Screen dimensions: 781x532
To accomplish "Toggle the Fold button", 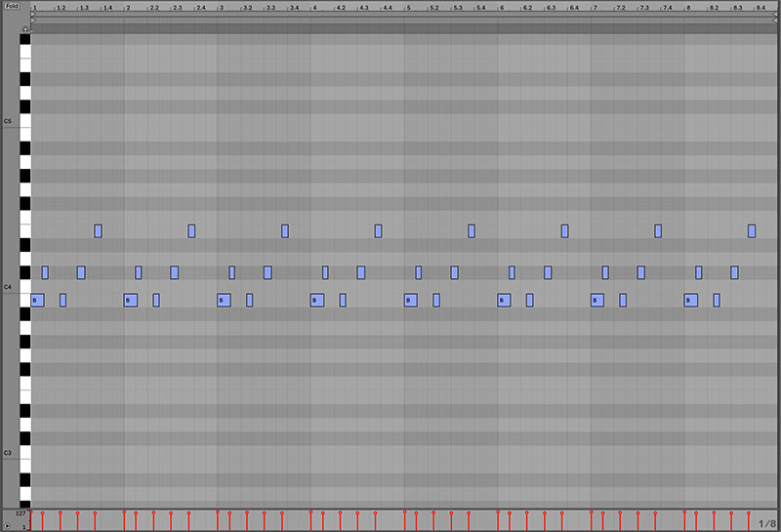I will tap(12, 6).
